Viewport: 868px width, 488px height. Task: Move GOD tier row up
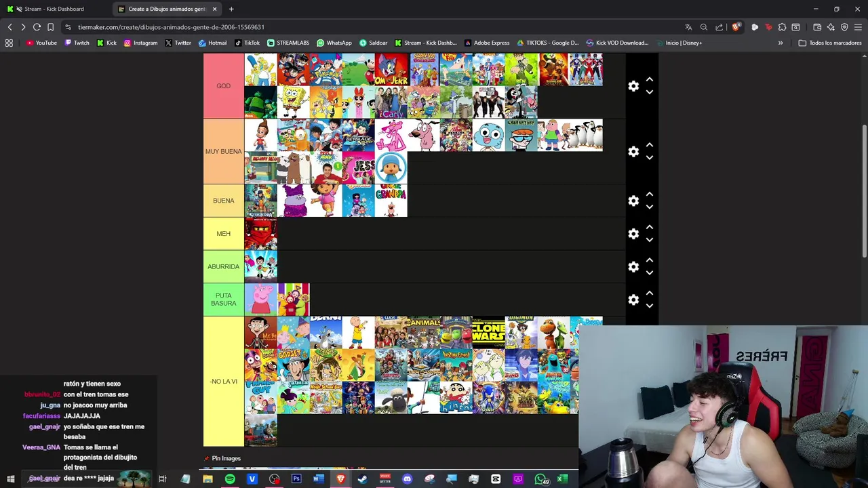[650, 79]
